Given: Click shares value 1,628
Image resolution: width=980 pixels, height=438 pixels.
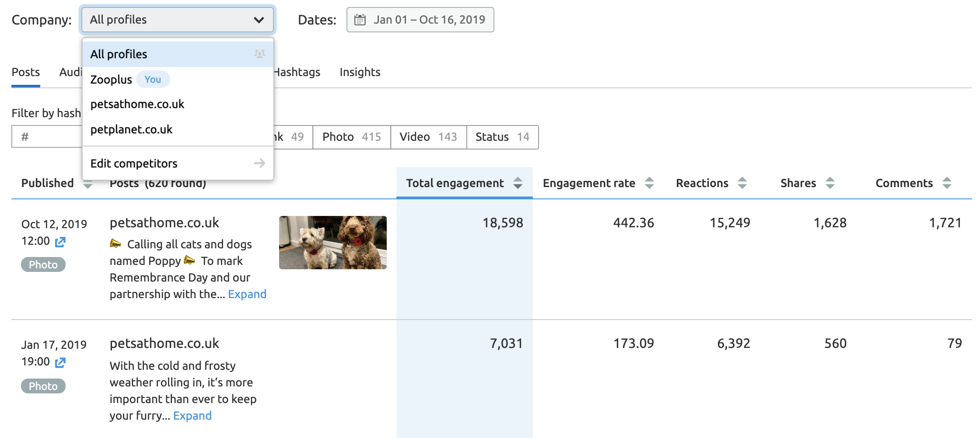Looking at the screenshot, I should pos(830,223).
